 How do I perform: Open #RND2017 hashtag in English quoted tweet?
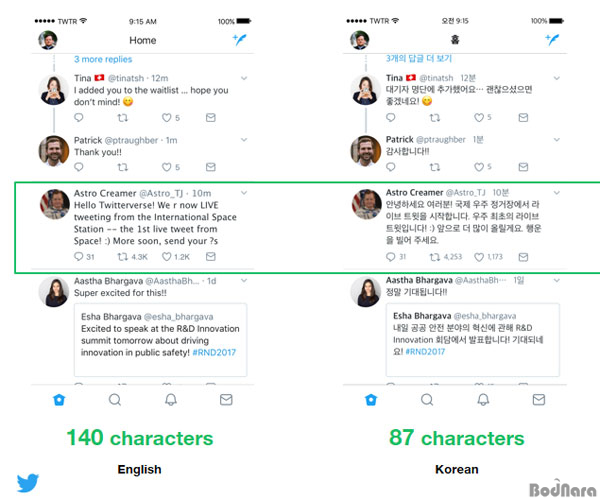[214, 352]
